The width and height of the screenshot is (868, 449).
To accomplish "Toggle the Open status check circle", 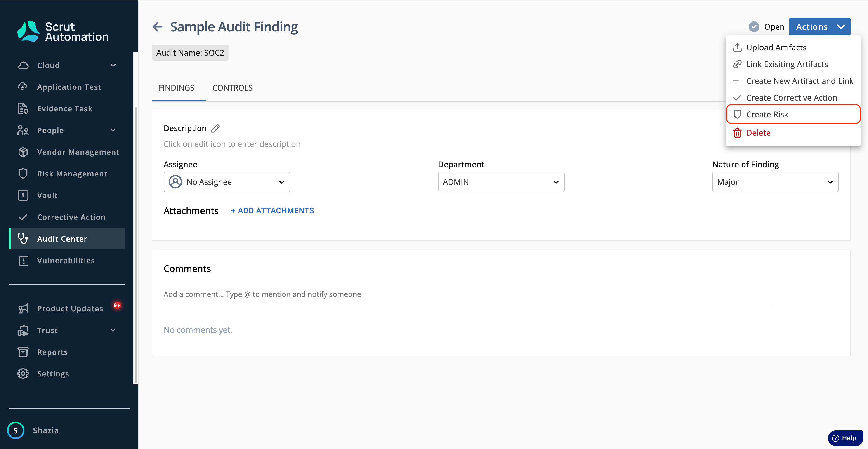I will [754, 27].
